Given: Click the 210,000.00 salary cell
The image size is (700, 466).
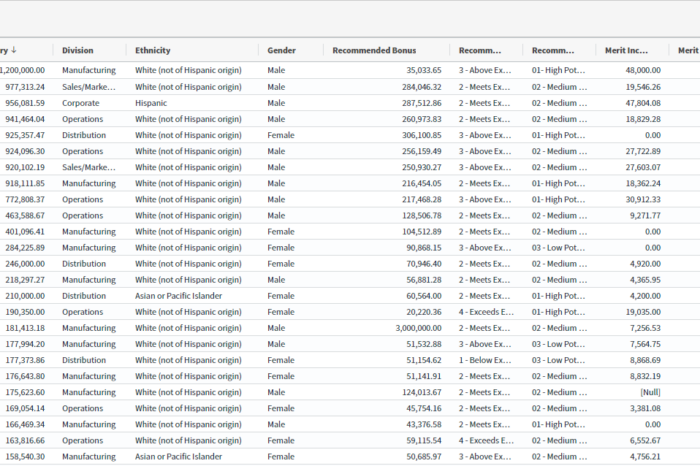Looking at the screenshot, I should click(24, 296).
